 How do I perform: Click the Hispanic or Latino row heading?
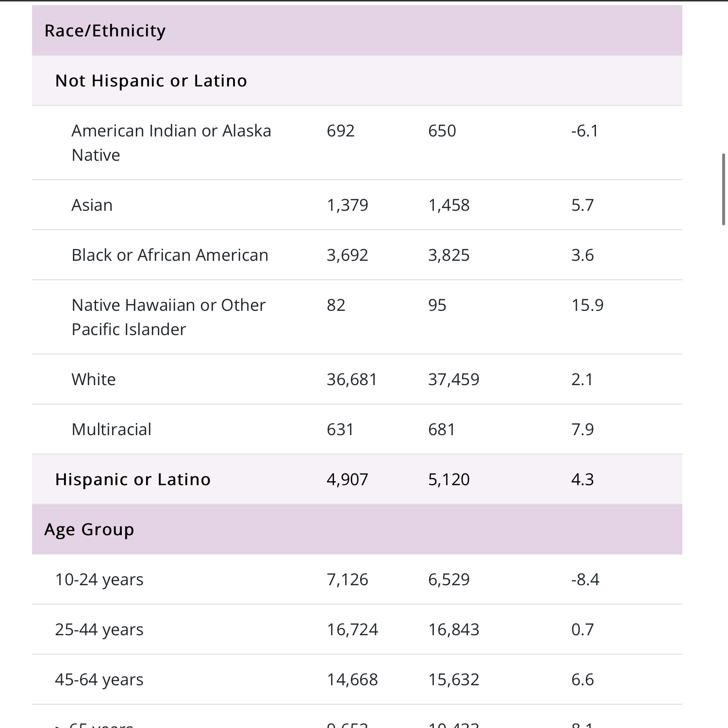(132, 479)
